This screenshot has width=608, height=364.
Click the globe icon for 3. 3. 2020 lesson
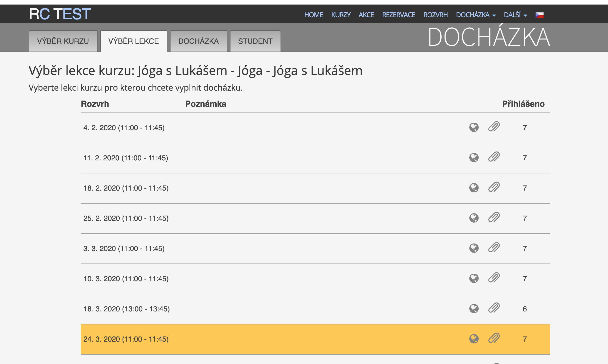(x=474, y=248)
